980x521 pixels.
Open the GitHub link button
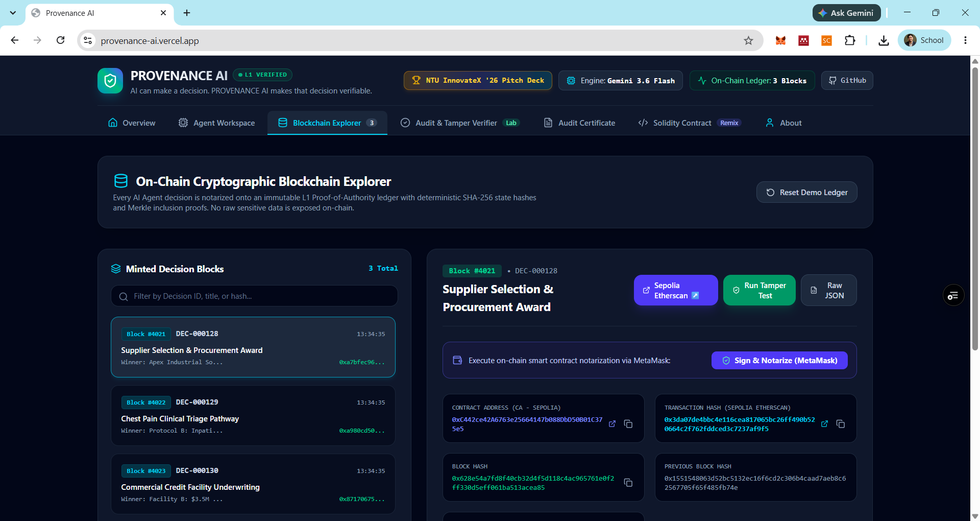pos(847,81)
